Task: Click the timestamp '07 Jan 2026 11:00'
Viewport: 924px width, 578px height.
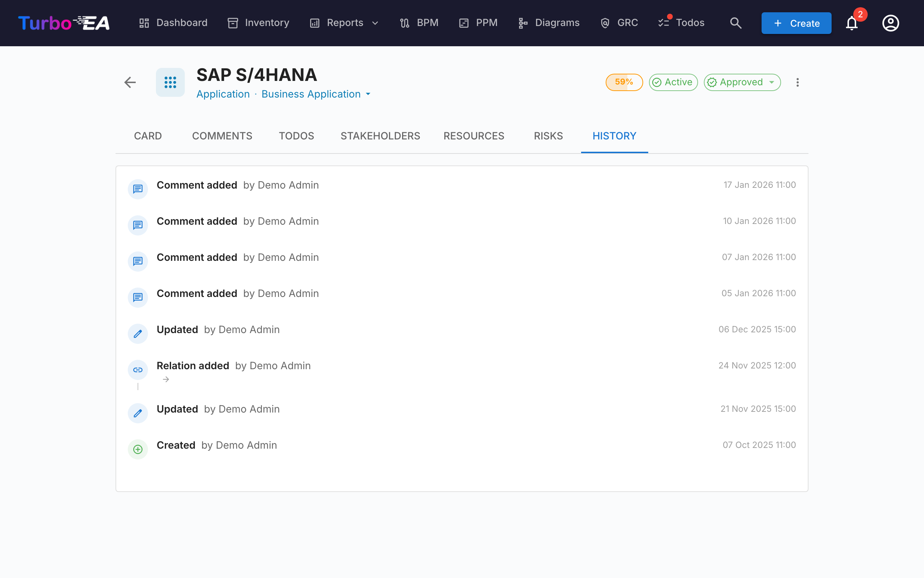Action: 759,257
